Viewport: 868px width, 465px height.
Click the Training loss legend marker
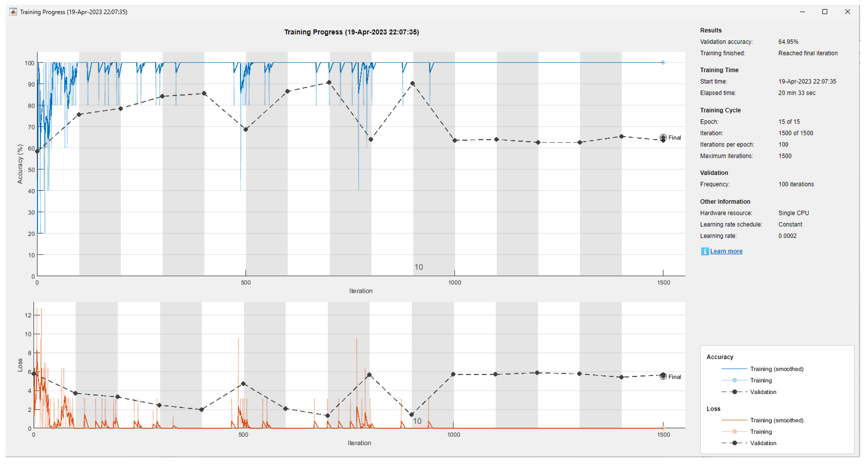[x=735, y=432]
